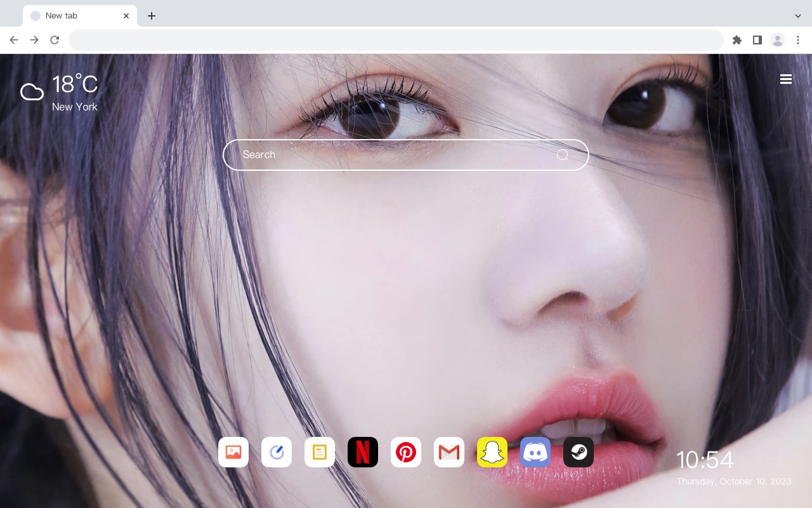812x508 pixels.
Task: Click into the Search box
Action: [406, 155]
